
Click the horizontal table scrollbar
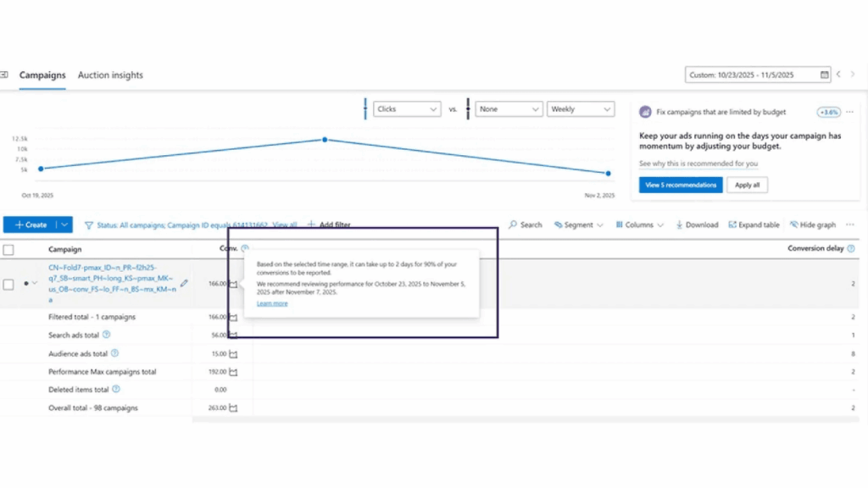(526, 420)
